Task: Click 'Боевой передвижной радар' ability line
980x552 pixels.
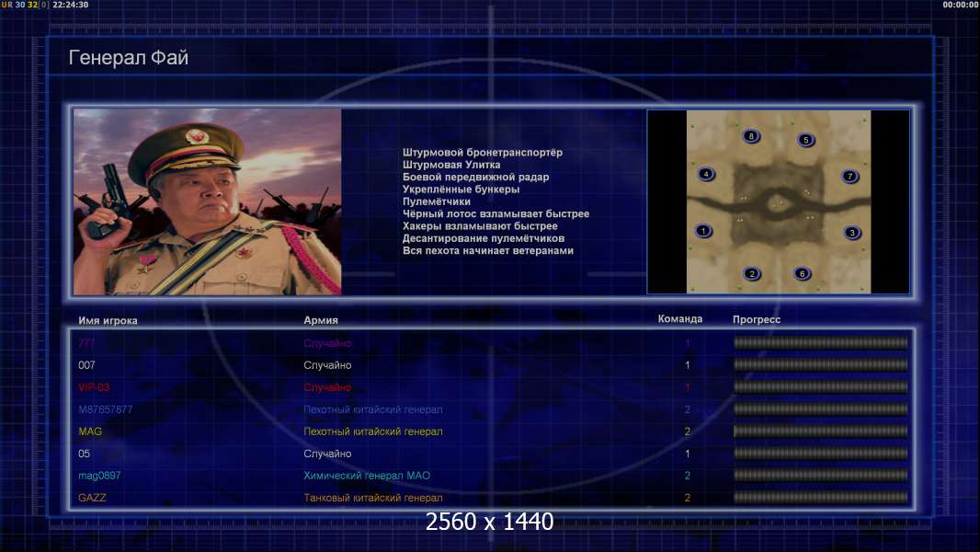Action: click(x=475, y=177)
